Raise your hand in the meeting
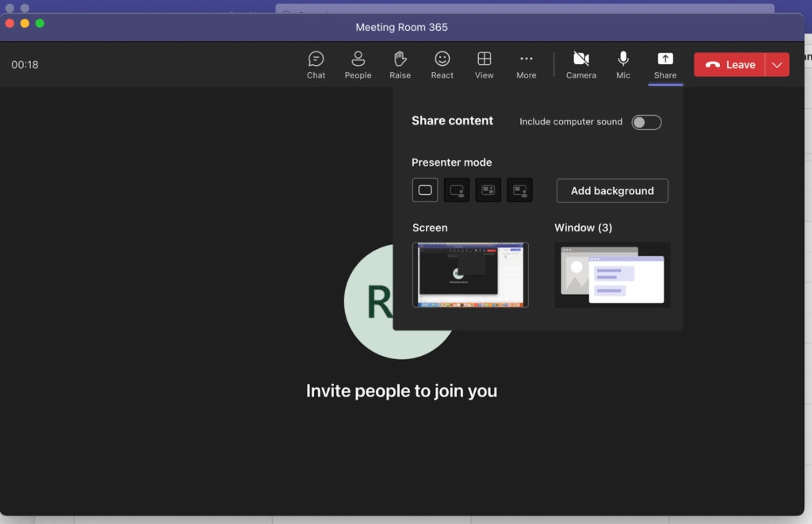Screen dimensions: 812x524 [400, 64]
